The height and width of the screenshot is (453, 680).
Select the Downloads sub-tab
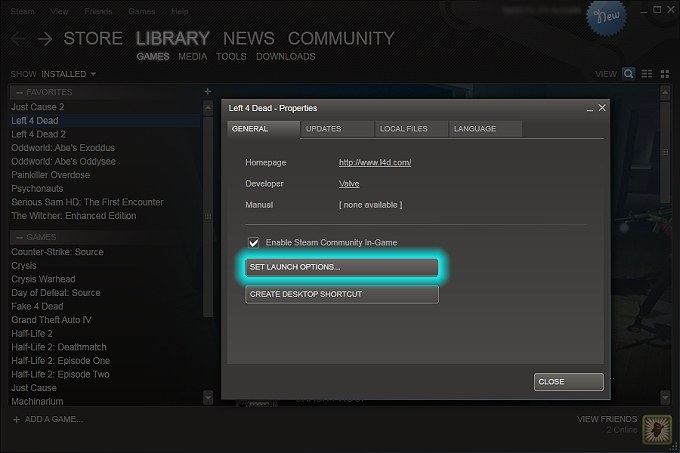pyautogui.click(x=285, y=57)
